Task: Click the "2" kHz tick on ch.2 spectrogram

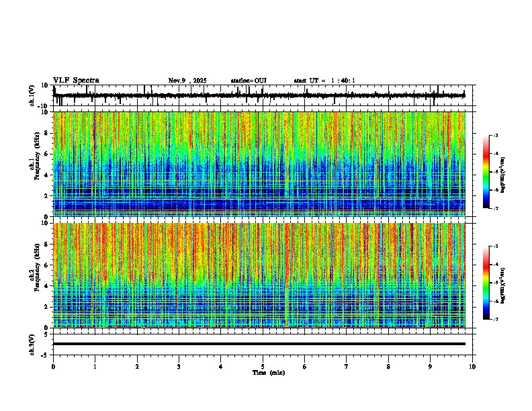Action: [x=46, y=307]
